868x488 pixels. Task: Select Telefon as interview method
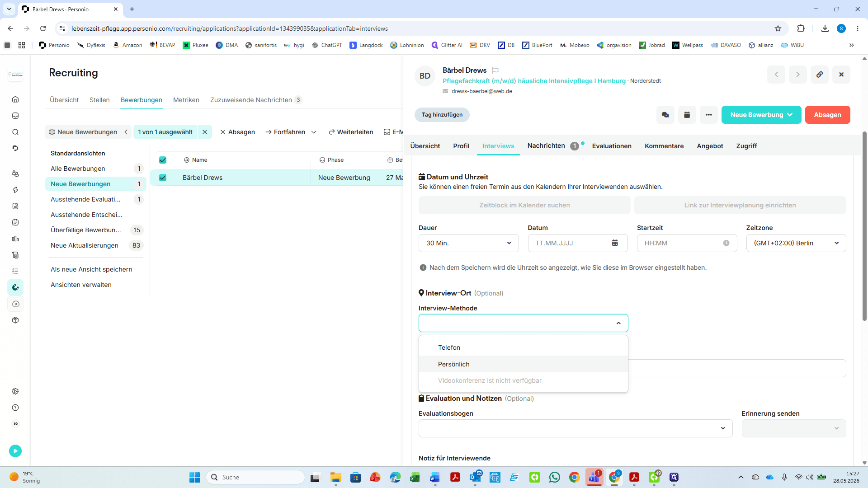[524, 347]
